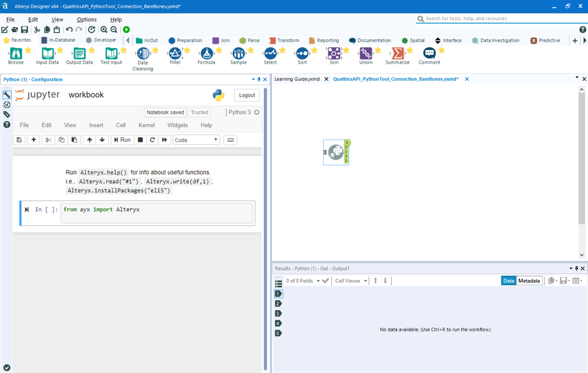Open the Jupyter Kernel menu
Screen dimensions: 588x373
pos(146,125)
